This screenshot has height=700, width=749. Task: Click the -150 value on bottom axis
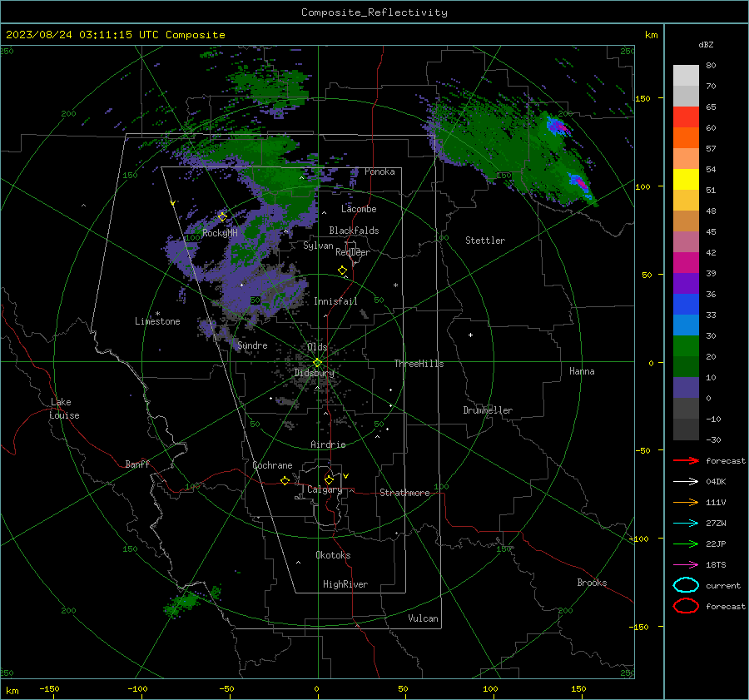(49, 689)
